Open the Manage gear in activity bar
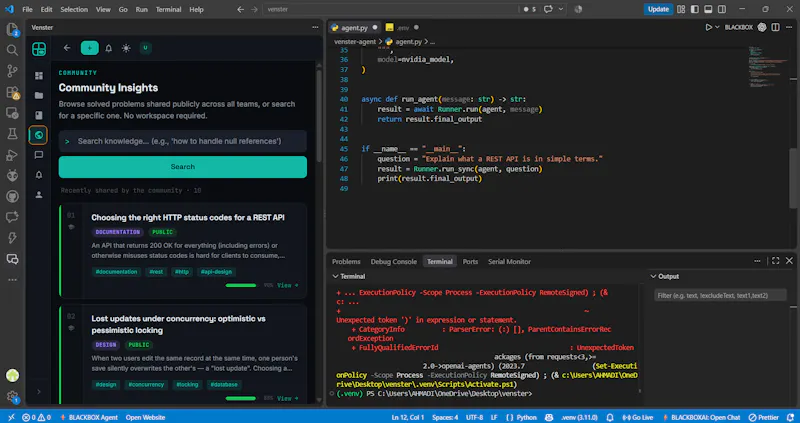 (12, 396)
